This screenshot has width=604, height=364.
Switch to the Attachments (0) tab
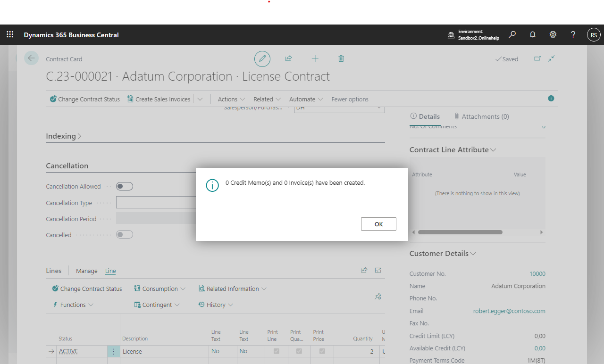pyautogui.click(x=481, y=116)
